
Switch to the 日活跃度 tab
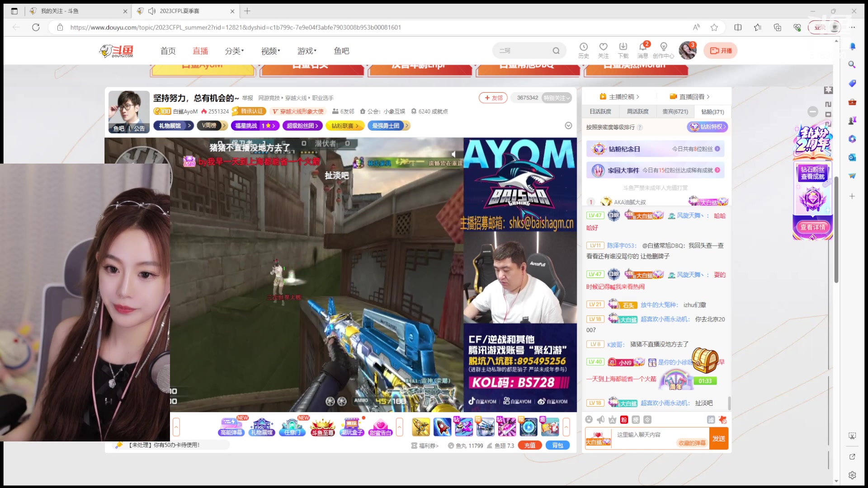(600, 112)
